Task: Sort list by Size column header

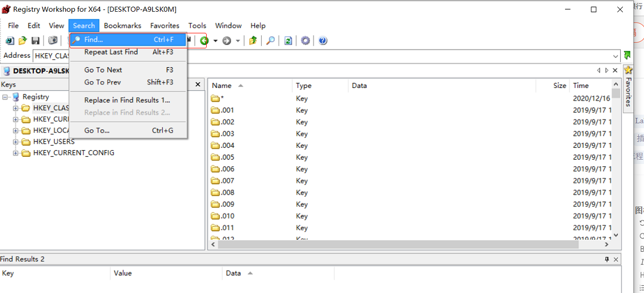Action: coord(553,86)
